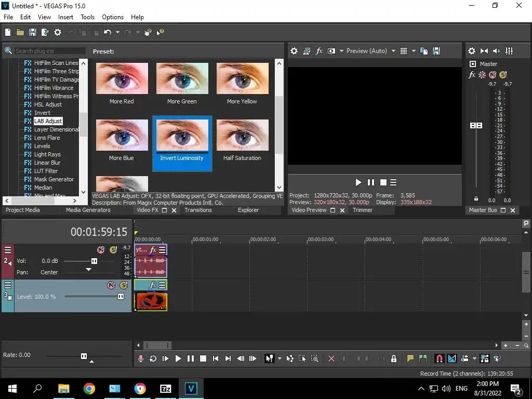The width and height of the screenshot is (532, 399).
Task: Click the Overlays grid icon
Action: [403, 51]
